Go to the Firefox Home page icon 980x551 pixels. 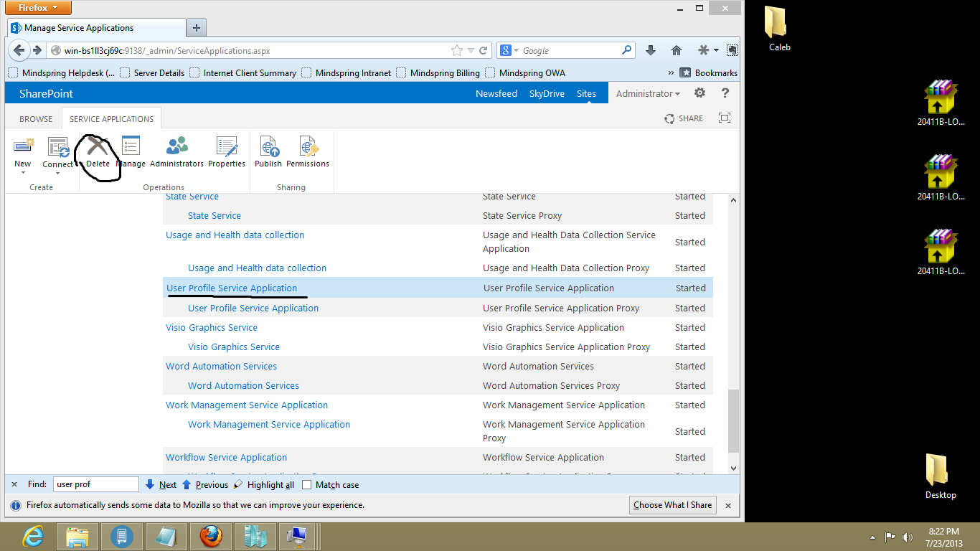[676, 50]
